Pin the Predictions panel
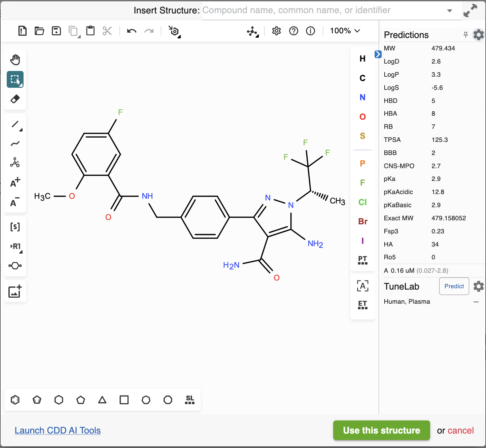Viewport: 486px width, 448px height. point(465,35)
